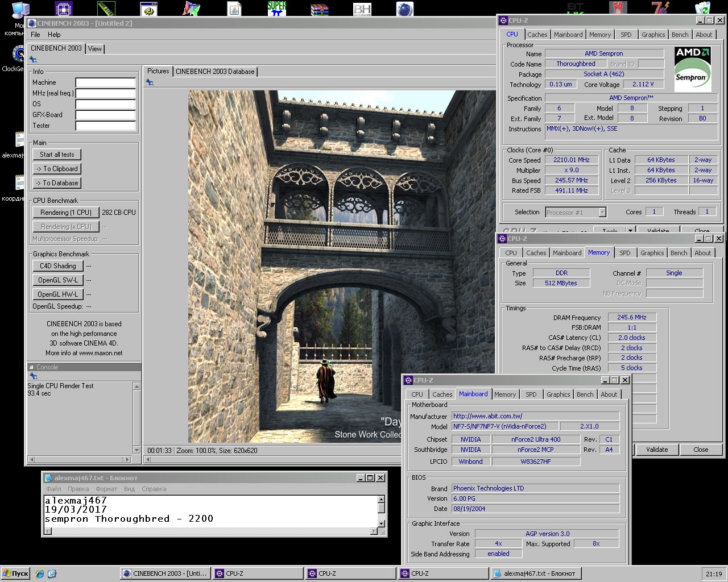Open the colorful arrow desktop icon

(x=191, y=9)
